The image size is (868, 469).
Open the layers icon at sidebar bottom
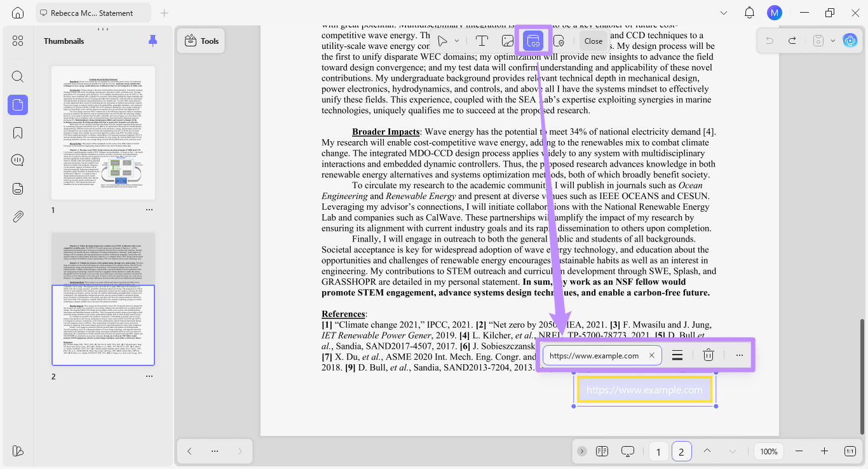(x=18, y=451)
